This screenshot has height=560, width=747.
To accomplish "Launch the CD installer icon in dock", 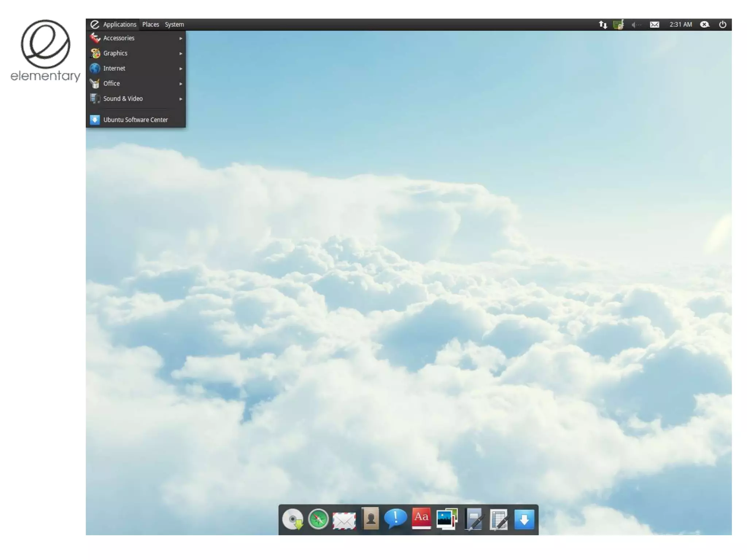I will coord(293,519).
